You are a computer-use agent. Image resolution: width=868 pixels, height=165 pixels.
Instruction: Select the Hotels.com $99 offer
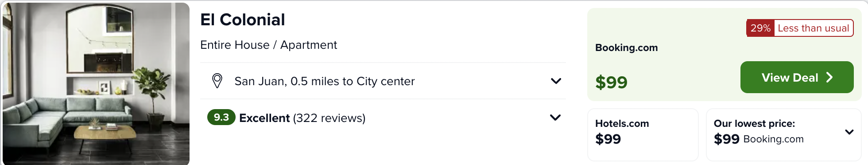pyautogui.click(x=643, y=135)
